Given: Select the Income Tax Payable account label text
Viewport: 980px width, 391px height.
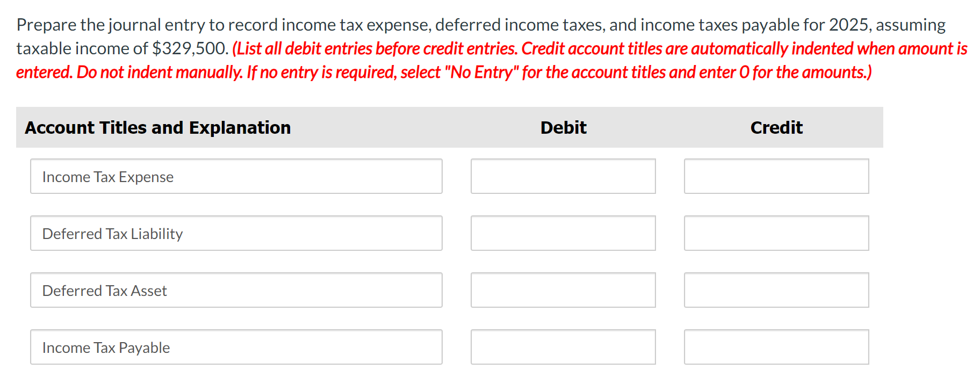Looking at the screenshot, I should (106, 347).
